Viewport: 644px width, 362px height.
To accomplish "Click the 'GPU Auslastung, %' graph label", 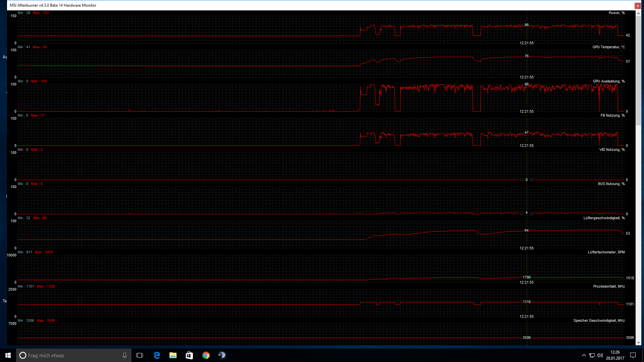I will (x=608, y=81).
